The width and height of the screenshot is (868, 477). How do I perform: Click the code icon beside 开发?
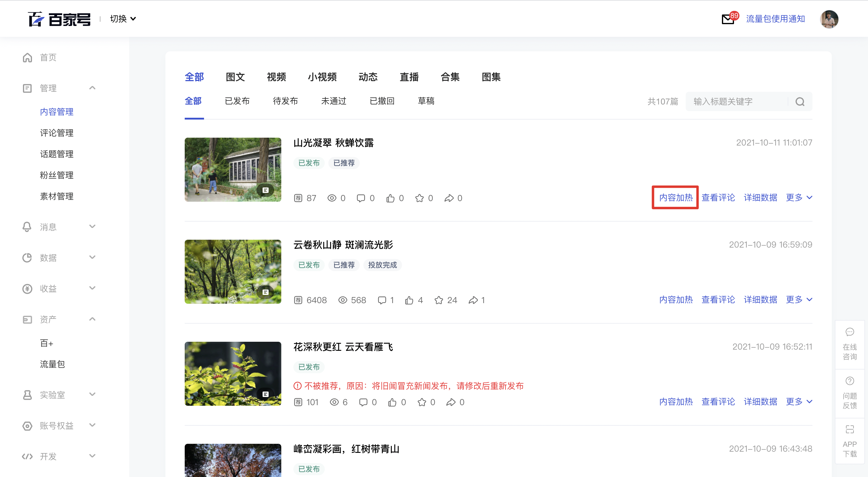pos(27,457)
